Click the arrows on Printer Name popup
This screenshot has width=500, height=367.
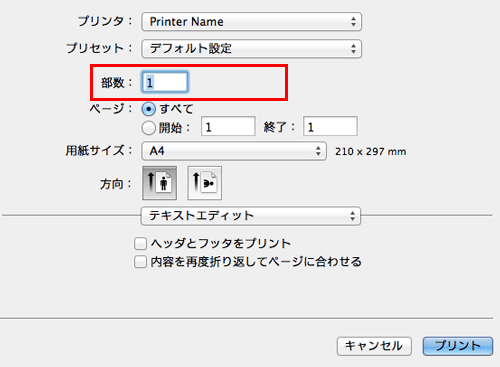pyautogui.click(x=353, y=22)
